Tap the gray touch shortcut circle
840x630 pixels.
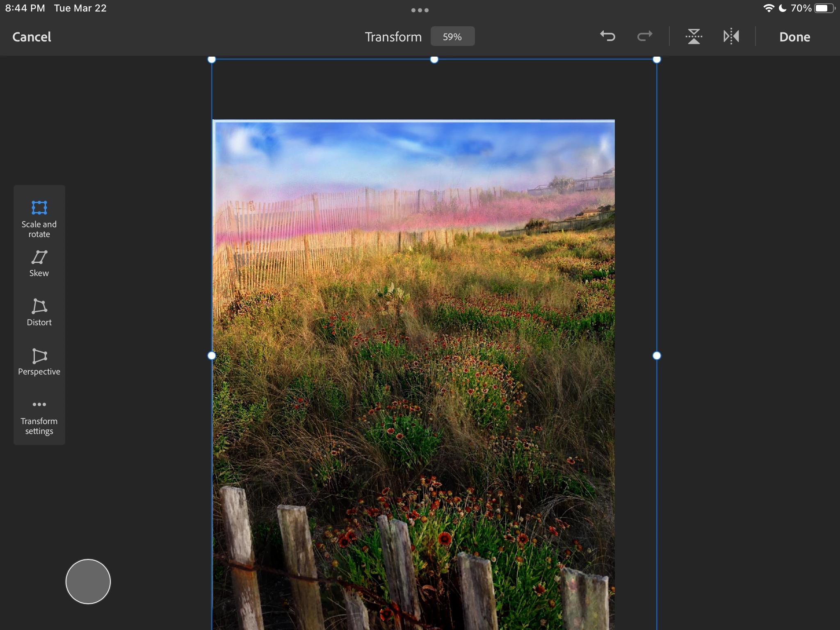pyautogui.click(x=88, y=581)
